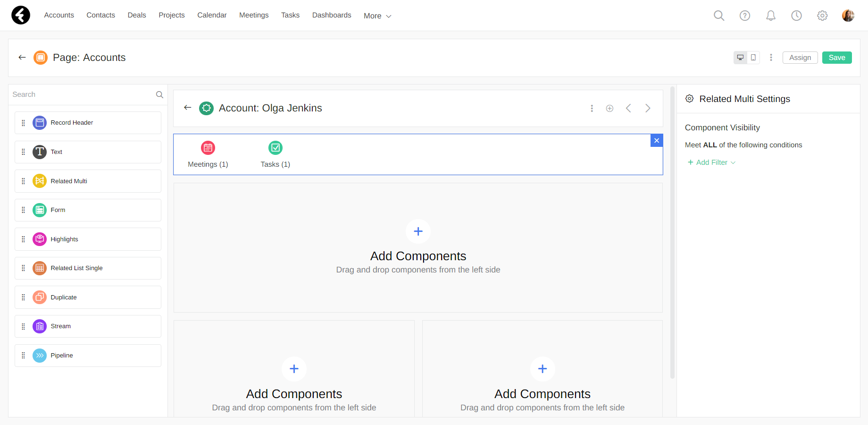Screen dimensions: 868x425
Task: Click the search magnifier icon in top bar
Action: coord(719,16)
